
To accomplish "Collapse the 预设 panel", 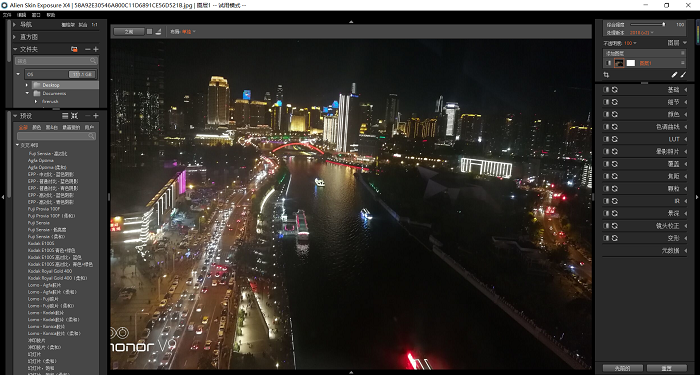I will click(x=15, y=116).
